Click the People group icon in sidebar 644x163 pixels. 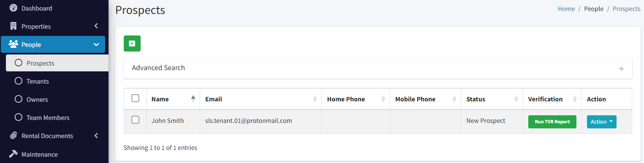pyautogui.click(x=14, y=44)
